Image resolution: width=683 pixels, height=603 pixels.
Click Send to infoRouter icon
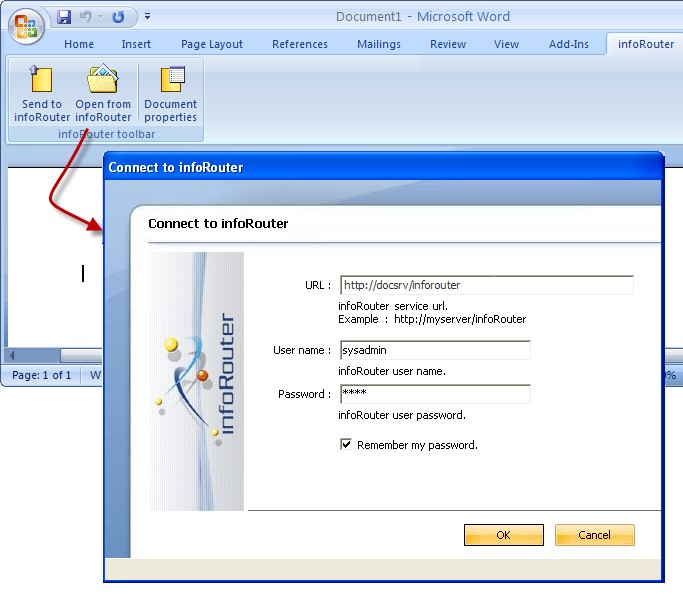pos(42,94)
